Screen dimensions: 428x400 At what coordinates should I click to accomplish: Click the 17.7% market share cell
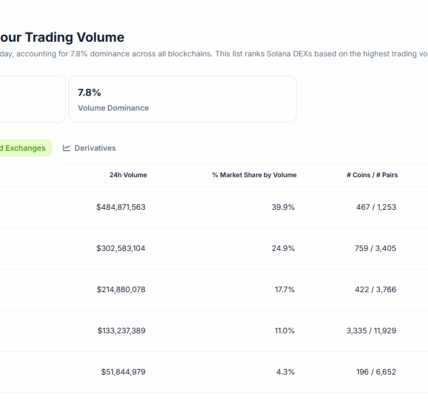click(285, 289)
